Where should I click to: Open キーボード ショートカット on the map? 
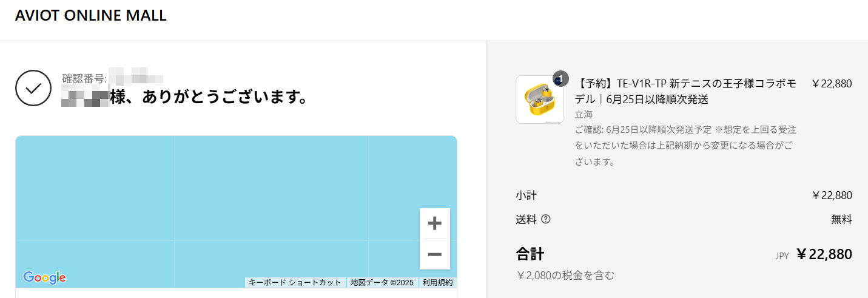click(295, 283)
